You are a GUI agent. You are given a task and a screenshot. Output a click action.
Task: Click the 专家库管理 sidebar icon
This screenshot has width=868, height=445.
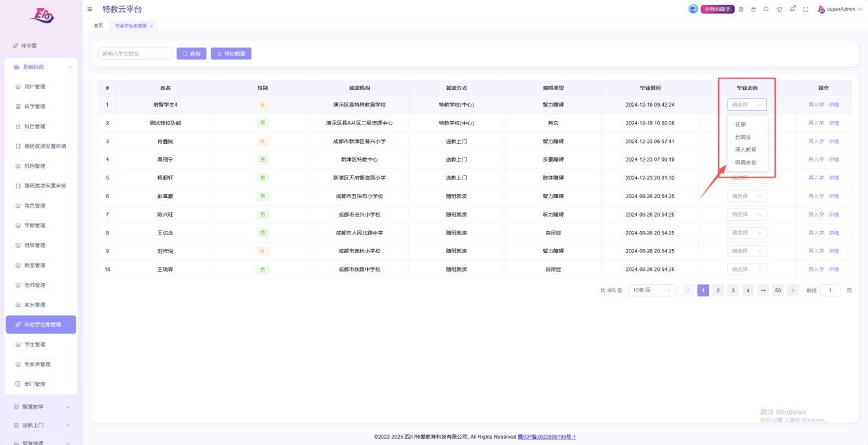pyautogui.click(x=18, y=364)
